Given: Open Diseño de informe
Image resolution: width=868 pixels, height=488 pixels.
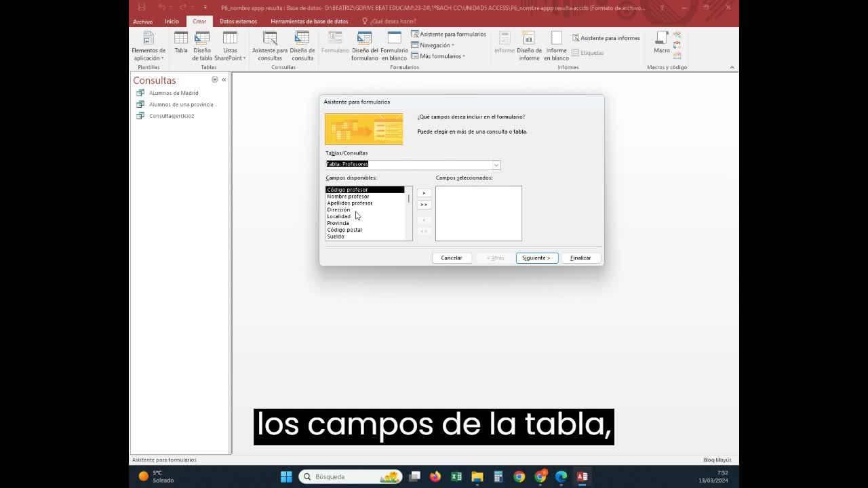Looking at the screenshot, I should (529, 46).
